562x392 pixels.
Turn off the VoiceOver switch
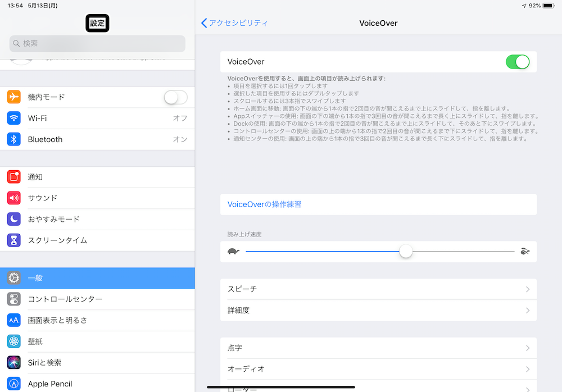(517, 62)
